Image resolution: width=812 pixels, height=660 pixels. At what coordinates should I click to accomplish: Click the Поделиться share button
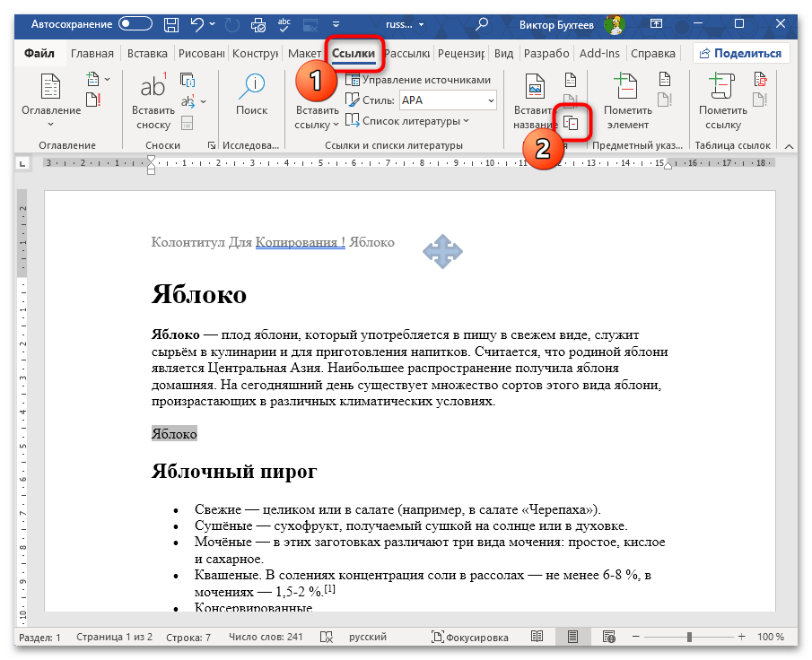point(741,53)
